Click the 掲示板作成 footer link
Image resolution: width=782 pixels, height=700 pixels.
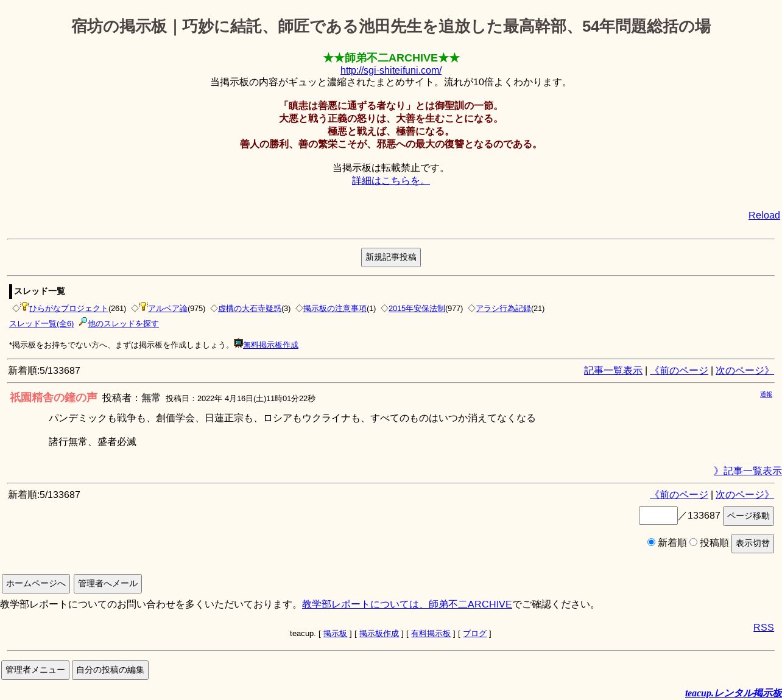pyautogui.click(x=379, y=634)
